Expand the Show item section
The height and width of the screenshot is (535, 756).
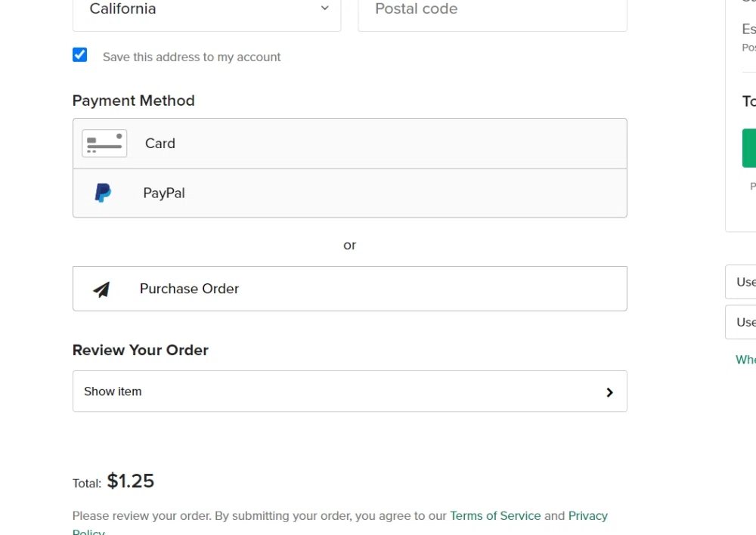click(349, 391)
